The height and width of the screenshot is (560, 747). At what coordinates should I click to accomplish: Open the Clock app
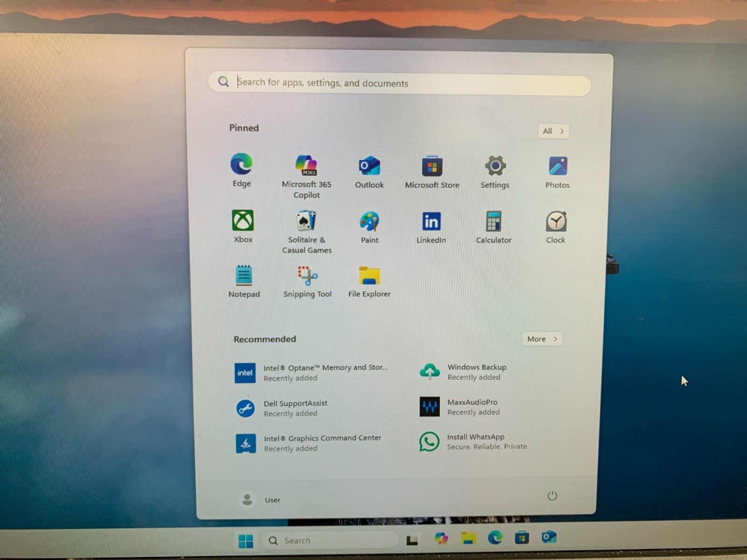(556, 227)
